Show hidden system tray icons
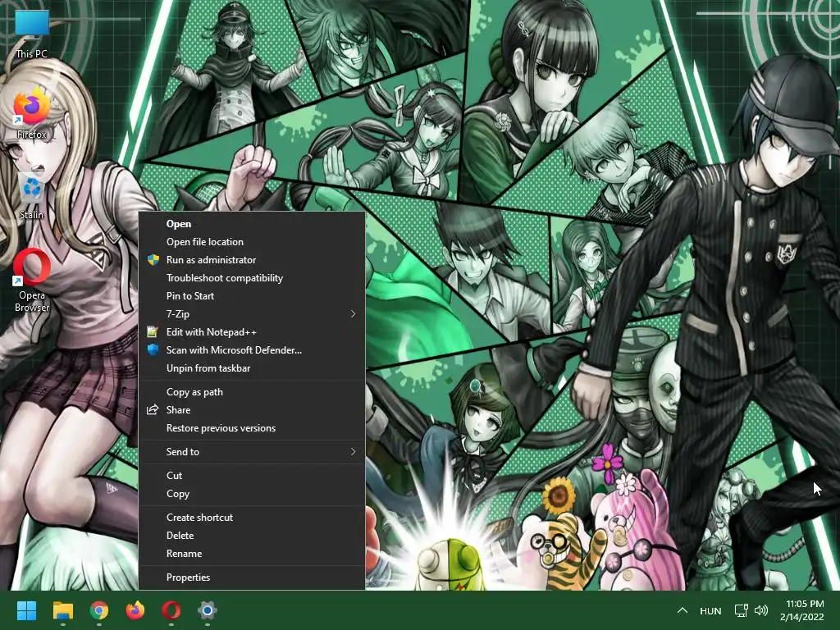This screenshot has width=840, height=630. [682, 610]
